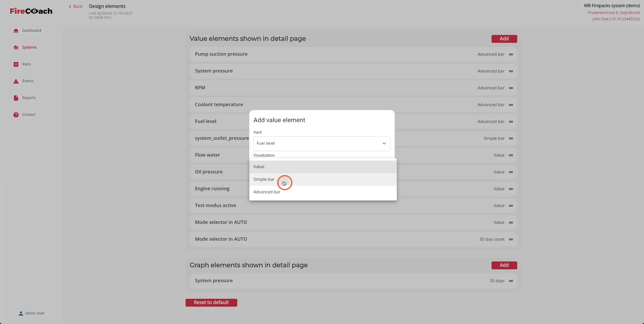Click Add button for value elements
The width and height of the screenshot is (644, 324).
pos(504,39)
